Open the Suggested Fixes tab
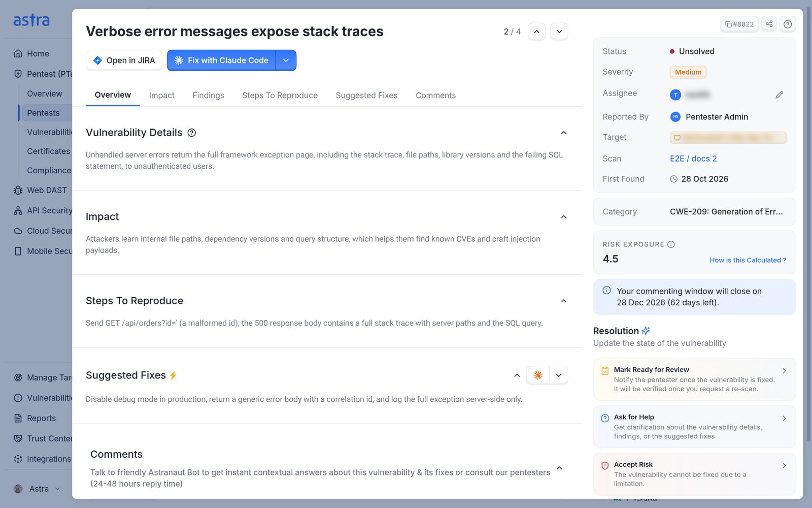The width and height of the screenshot is (812, 508). (x=366, y=96)
